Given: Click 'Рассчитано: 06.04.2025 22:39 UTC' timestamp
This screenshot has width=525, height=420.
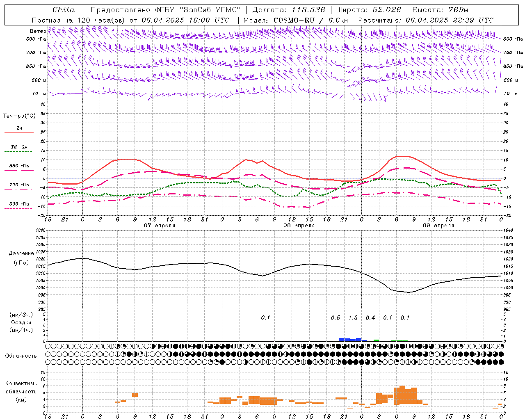Looking at the screenshot, I should [x=426, y=20].
